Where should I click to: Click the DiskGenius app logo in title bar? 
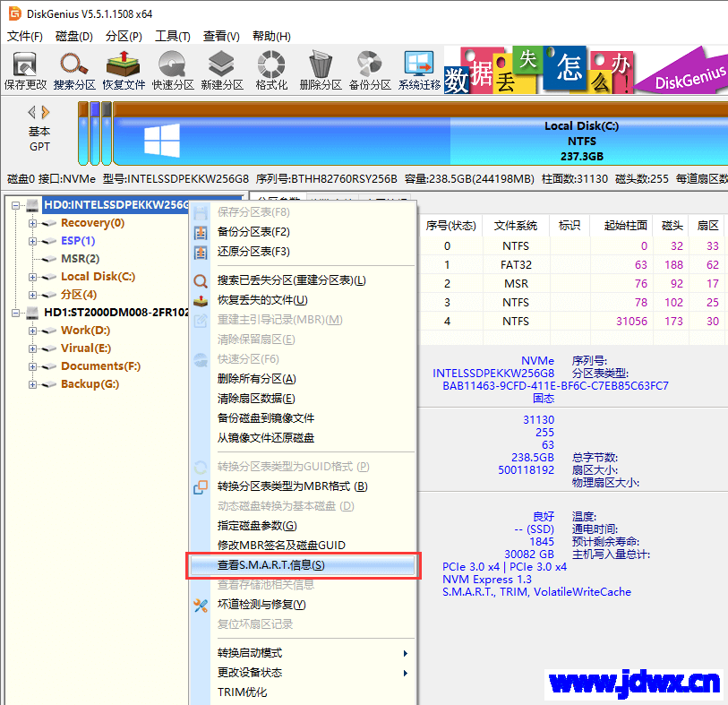coord(15,13)
